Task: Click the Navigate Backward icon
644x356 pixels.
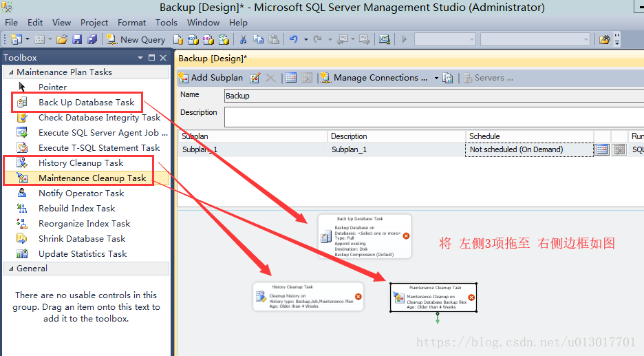Action: point(342,39)
